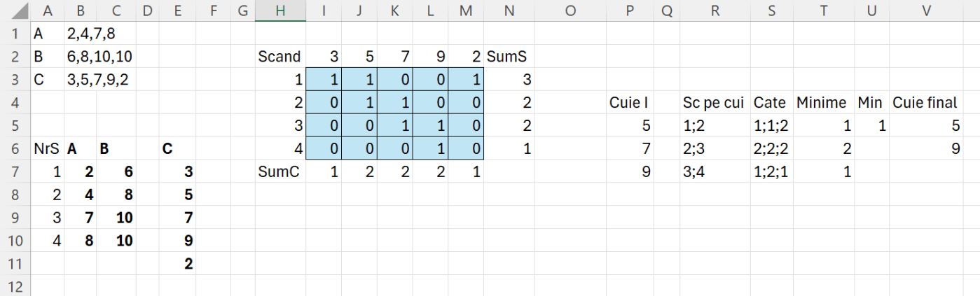Click the row 12 header
The image size is (980, 296).
click(x=15, y=287)
